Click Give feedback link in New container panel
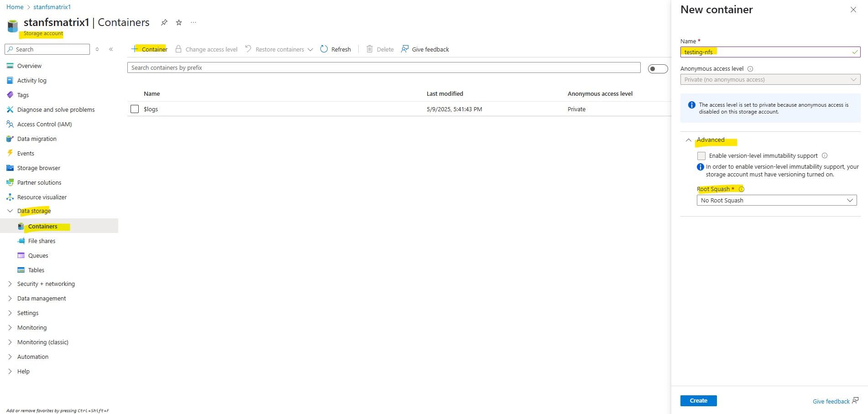Viewport: 868px width, 414px height. (835, 401)
